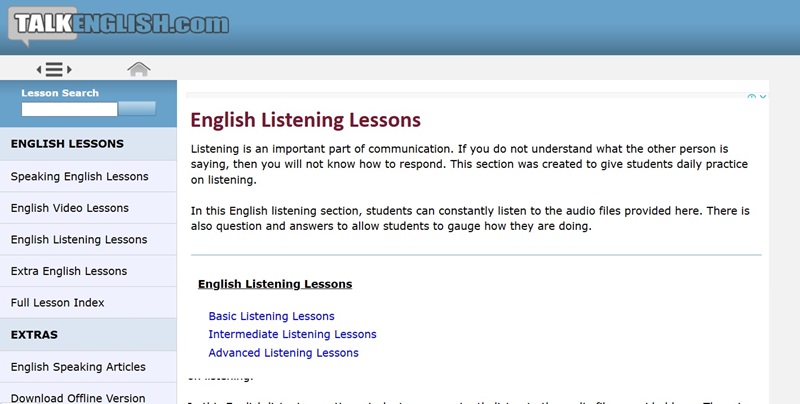The height and width of the screenshot is (404, 800).
Task: Click the EXTRAS section header
Action: [x=34, y=335]
